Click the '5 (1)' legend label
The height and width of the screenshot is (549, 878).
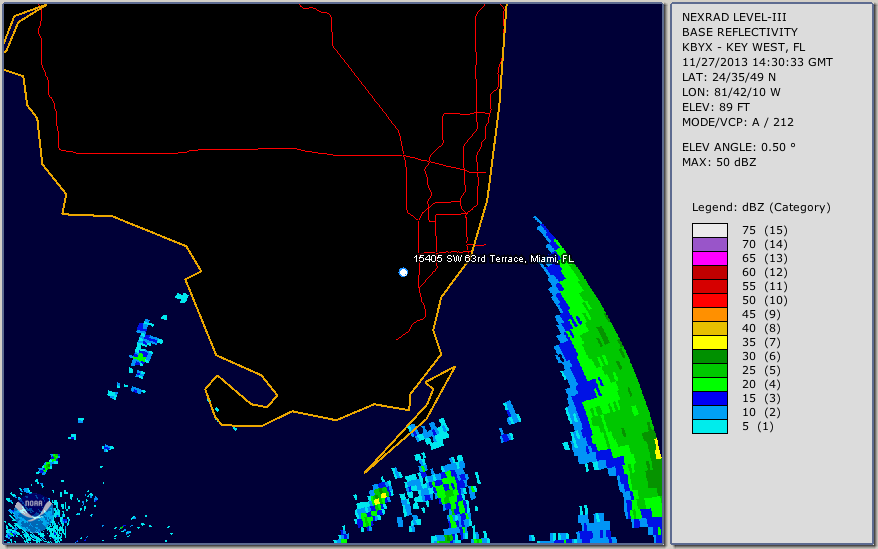(x=758, y=426)
